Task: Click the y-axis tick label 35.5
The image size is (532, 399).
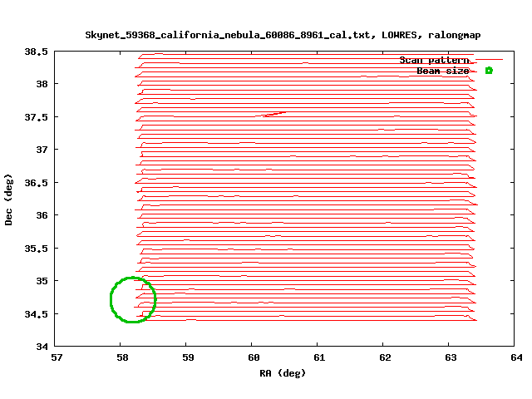Action: 36,249
